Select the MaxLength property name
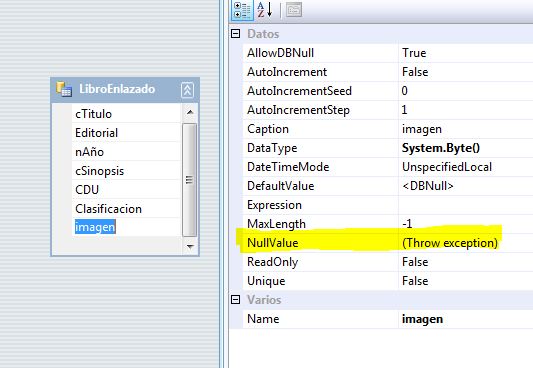Viewport: 533px width, 368px height. point(276,224)
